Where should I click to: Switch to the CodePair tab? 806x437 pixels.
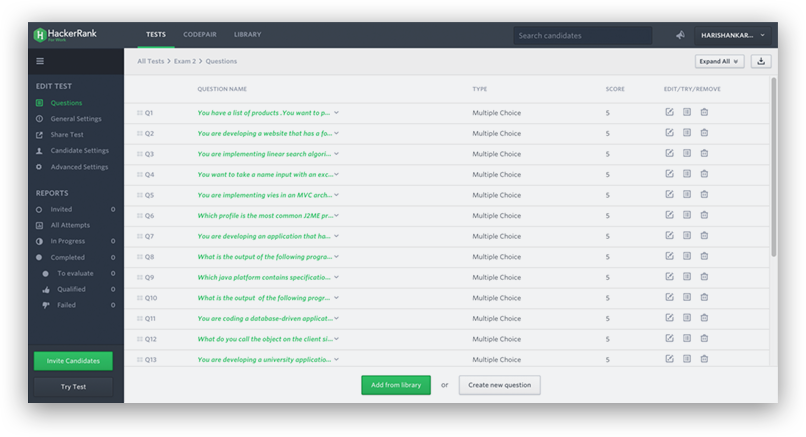coord(200,35)
